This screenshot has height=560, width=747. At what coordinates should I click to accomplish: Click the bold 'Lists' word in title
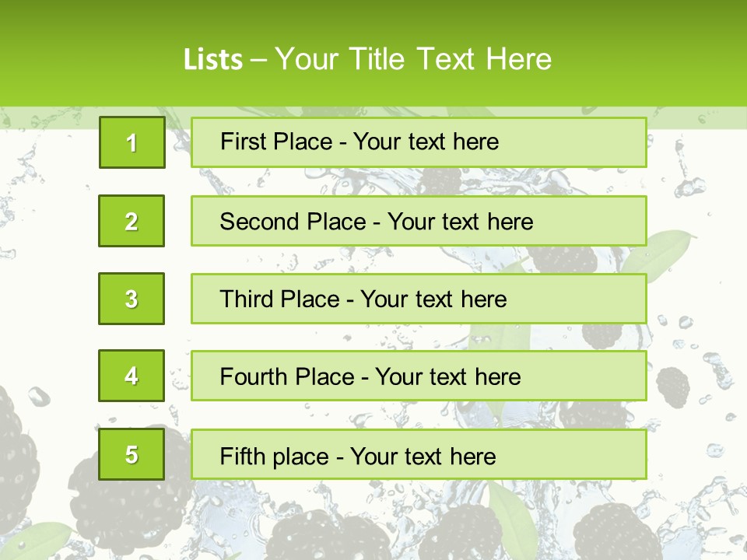tap(212, 59)
